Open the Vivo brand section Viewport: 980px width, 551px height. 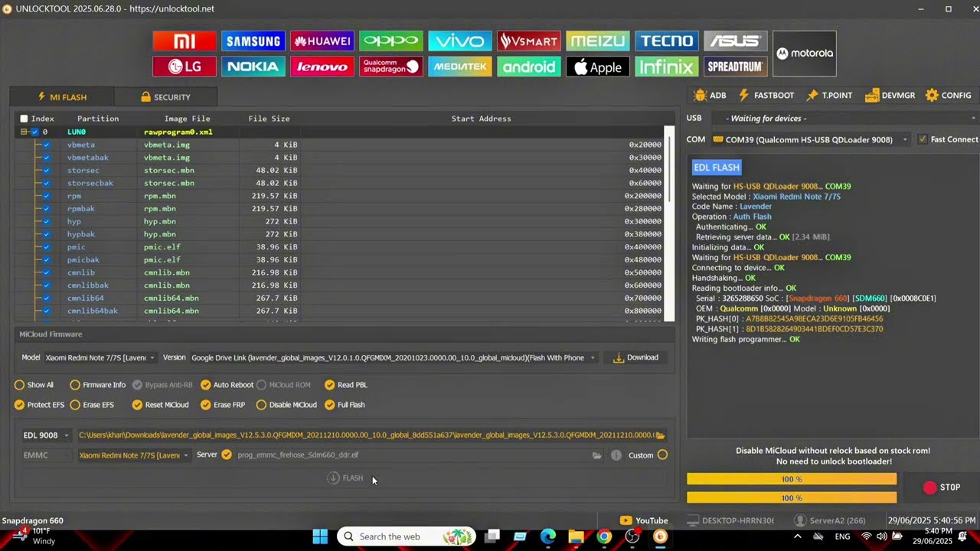(460, 41)
